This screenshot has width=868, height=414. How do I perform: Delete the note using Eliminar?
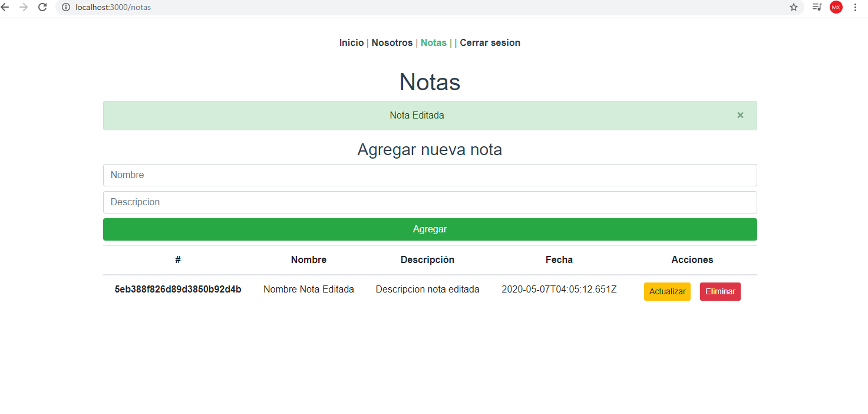pos(720,291)
